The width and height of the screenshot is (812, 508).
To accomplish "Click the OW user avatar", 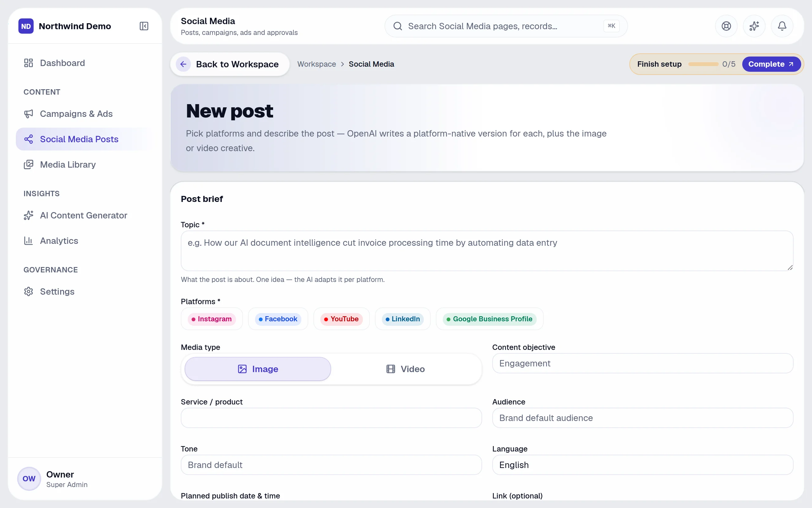I will pyautogui.click(x=29, y=478).
